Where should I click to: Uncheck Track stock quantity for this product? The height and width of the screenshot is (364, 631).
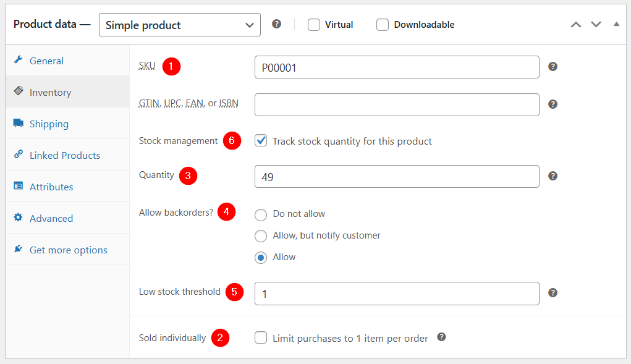pos(261,140)
